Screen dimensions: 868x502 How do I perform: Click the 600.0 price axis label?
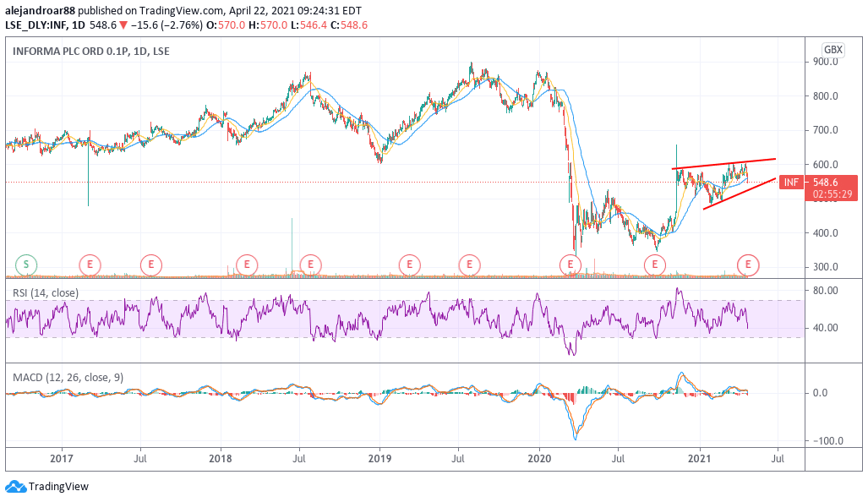826,165
